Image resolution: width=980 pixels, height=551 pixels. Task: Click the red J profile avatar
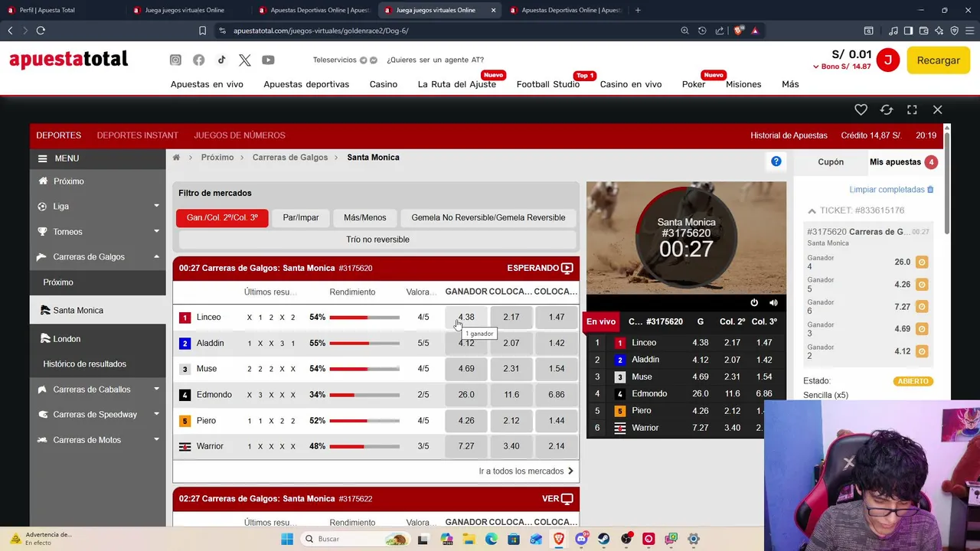pyautogui.click(x=887, y=60)
